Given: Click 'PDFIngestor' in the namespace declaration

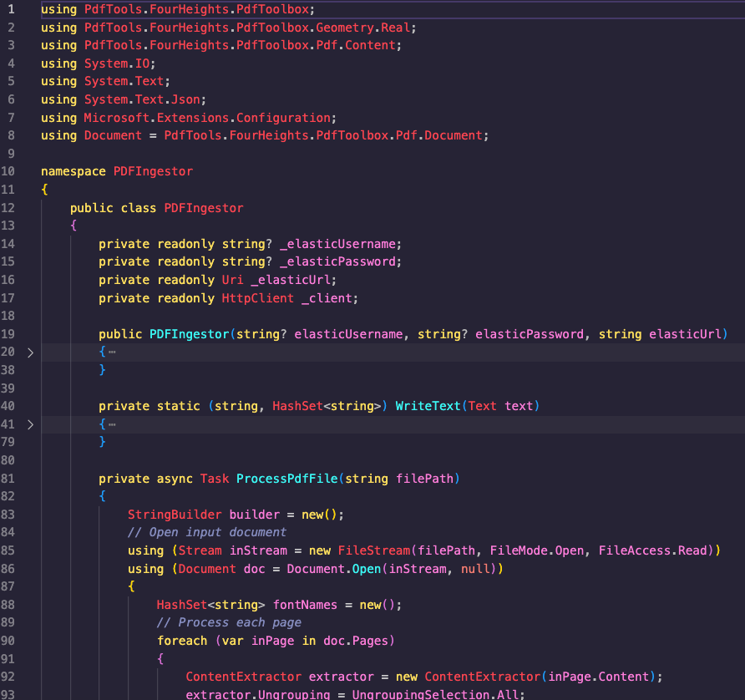Looking at the screenshot, I should coord(154,171).
